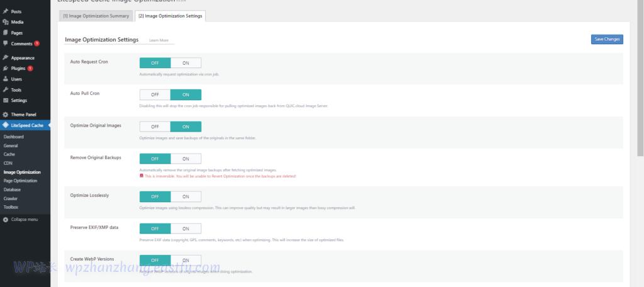Image resolution: width=644 pixels, height=287 pixels.
Task: Click the Auto Request Cron label
Action: pyautogui.click(x=89, y=62)
